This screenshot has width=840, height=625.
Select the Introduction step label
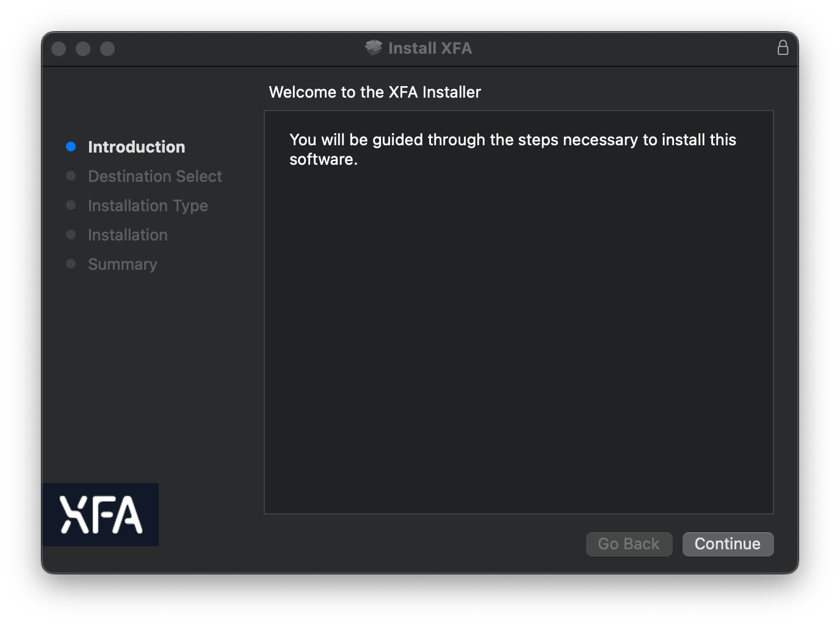136,147
